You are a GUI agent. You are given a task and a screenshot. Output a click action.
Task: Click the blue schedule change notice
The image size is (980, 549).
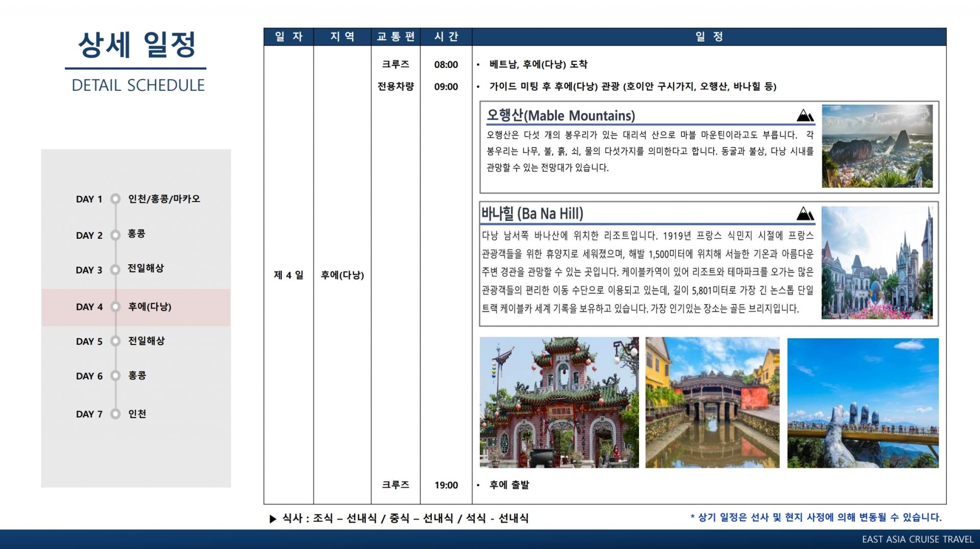(816, 517)
